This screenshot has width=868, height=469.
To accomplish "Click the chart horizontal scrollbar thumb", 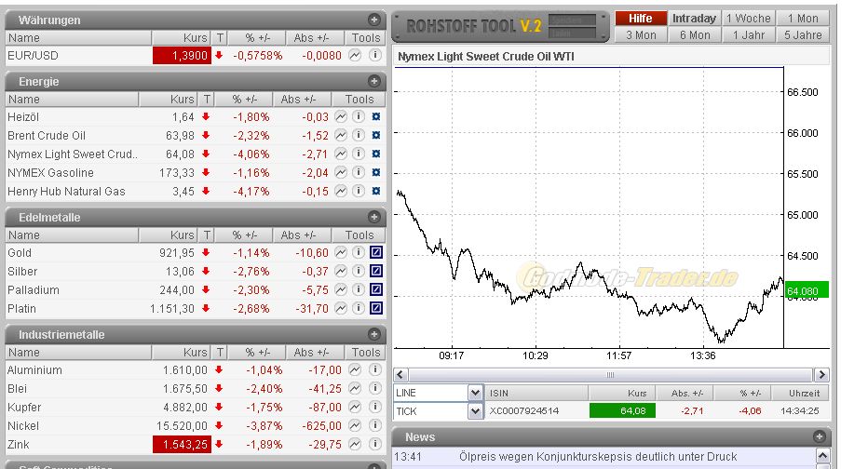I will pyautogui.click(x=611, y=374).
